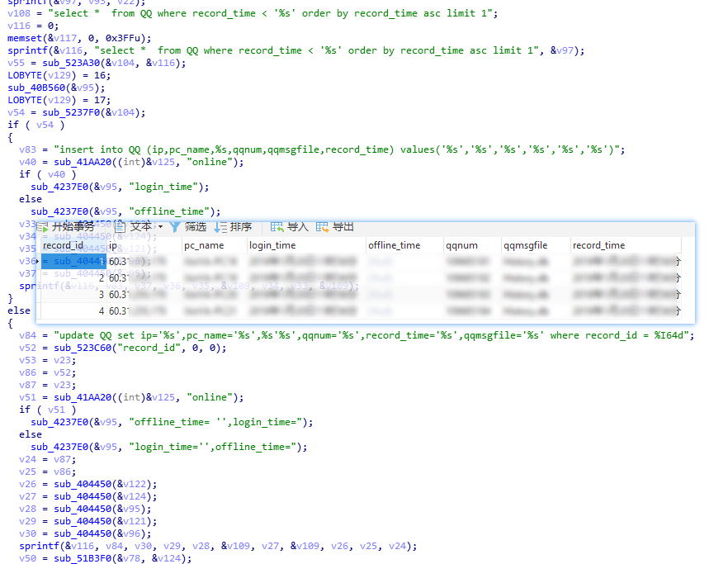Click the pc_name column header

(204, 245)
